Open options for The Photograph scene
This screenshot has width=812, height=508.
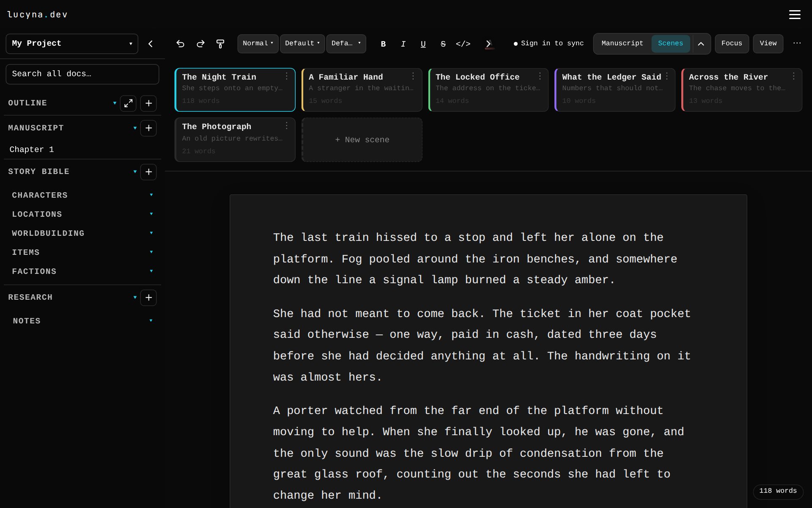click(x=286, y=126)
